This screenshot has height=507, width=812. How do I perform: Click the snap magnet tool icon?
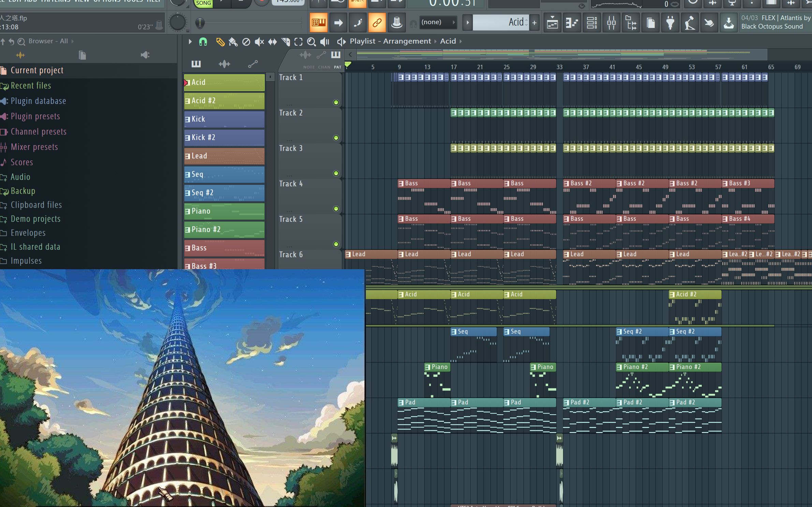(x=203, y=41)
